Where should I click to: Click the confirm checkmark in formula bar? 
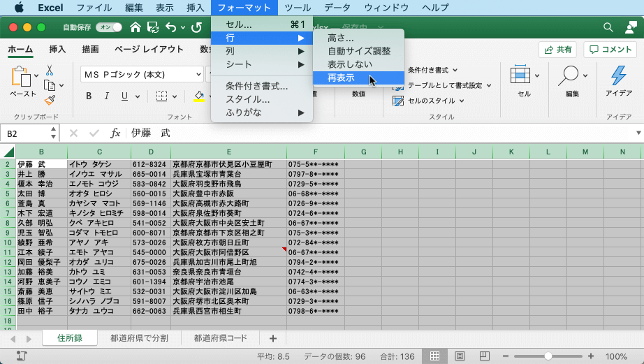pos(94,133)
